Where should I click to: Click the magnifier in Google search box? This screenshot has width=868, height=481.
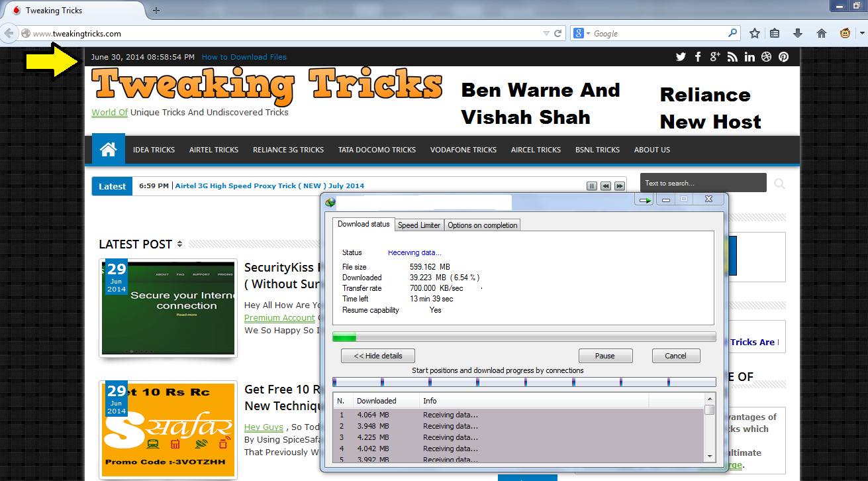click(732, 33)
